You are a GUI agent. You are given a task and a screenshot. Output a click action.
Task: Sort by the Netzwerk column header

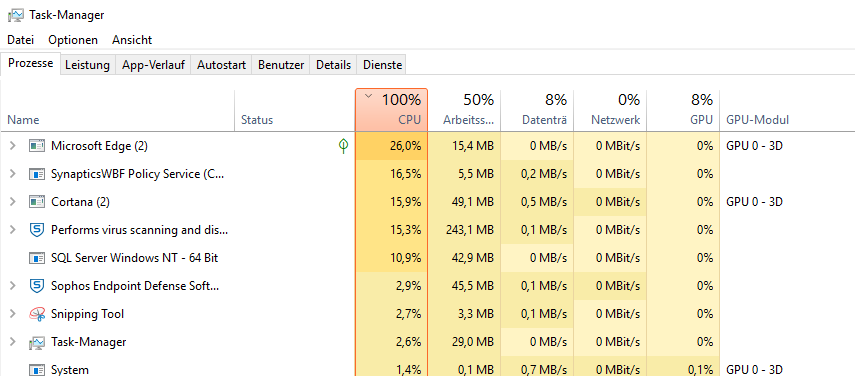[610, 111]
